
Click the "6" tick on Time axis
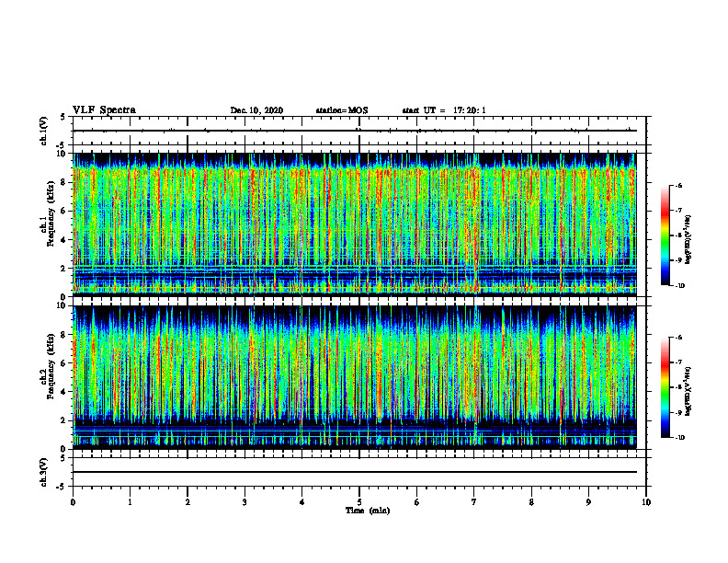tap(417, 502)
